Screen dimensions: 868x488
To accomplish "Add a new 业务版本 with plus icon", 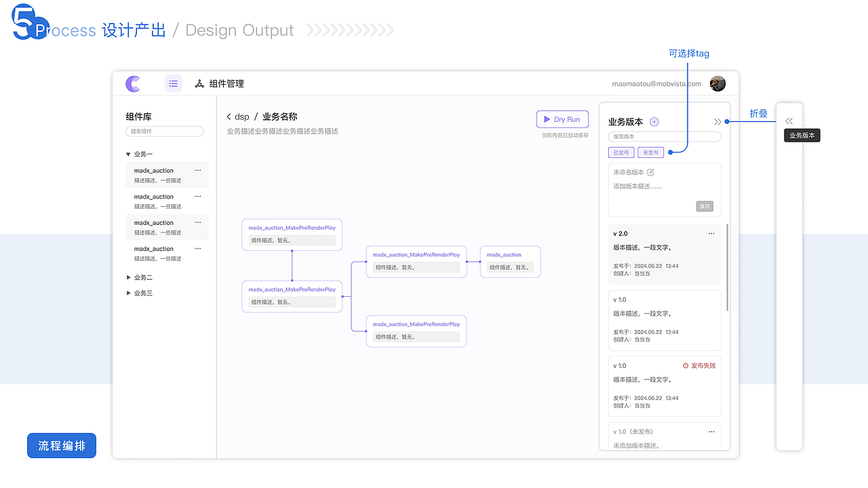I will point(654,122).
